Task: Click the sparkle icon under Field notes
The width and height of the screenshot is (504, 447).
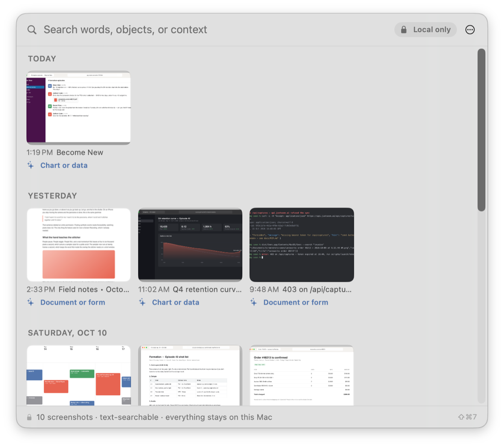Action: (30, 302)
